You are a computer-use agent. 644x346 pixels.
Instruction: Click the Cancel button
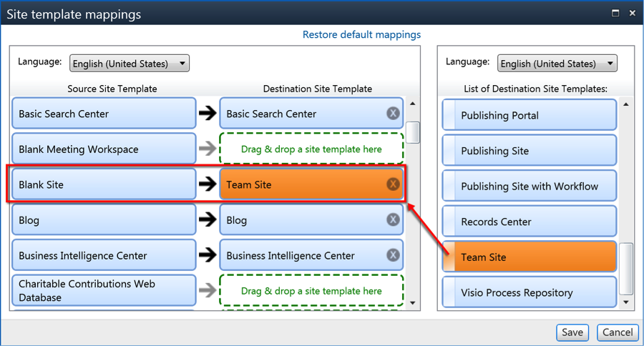coord(618,332)
